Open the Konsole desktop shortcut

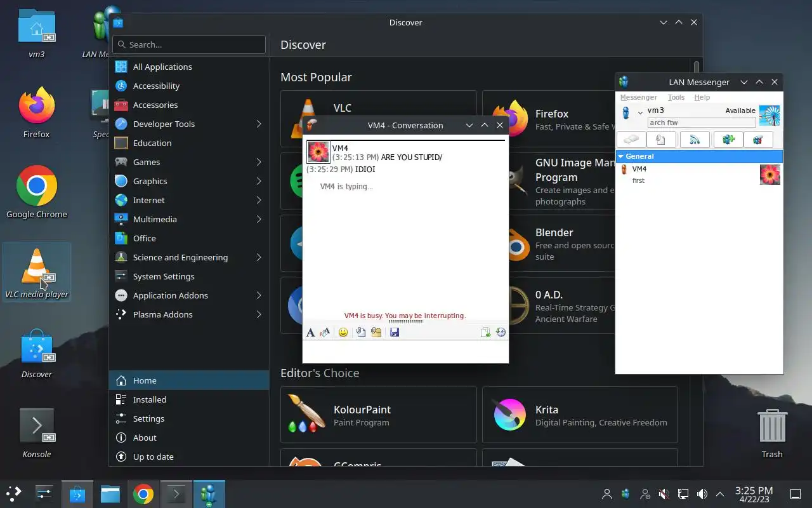point(37,432)
